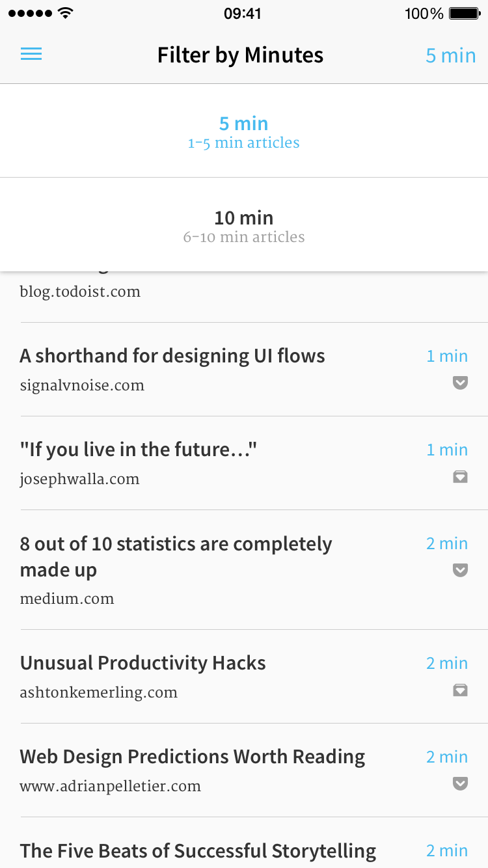Screen dimensions: 488x868
Task: Open the hamburger menu
Action: (31, 54)
